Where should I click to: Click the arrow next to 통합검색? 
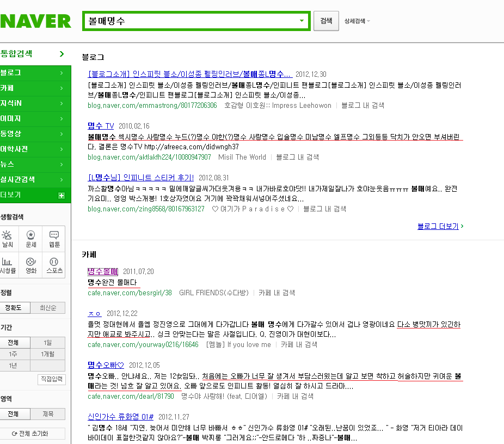click(x=62, y=54)
